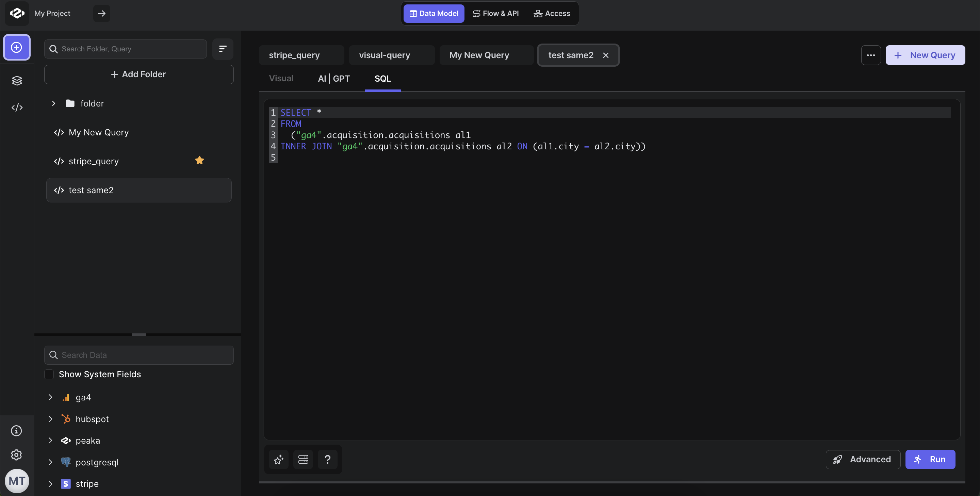Click the stripe S icon
The height and width of the screenshot is (496, 980).
click(x=66, y=483)
